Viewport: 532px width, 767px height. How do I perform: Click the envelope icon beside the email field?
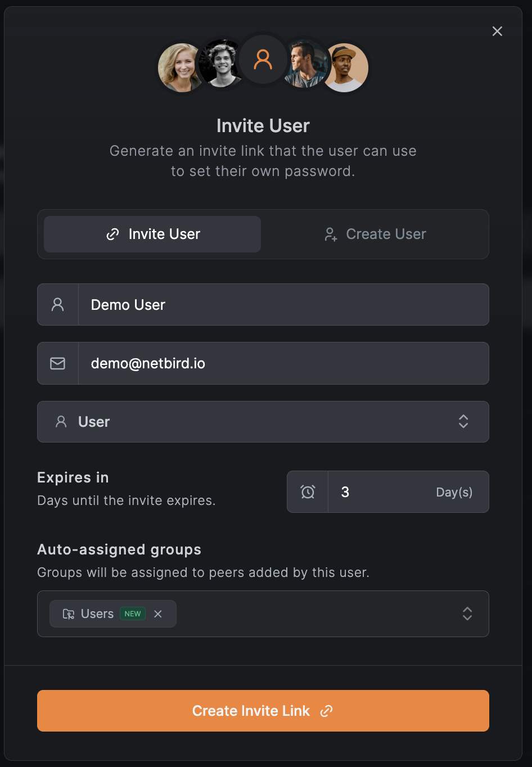click(x=57, y=363)
